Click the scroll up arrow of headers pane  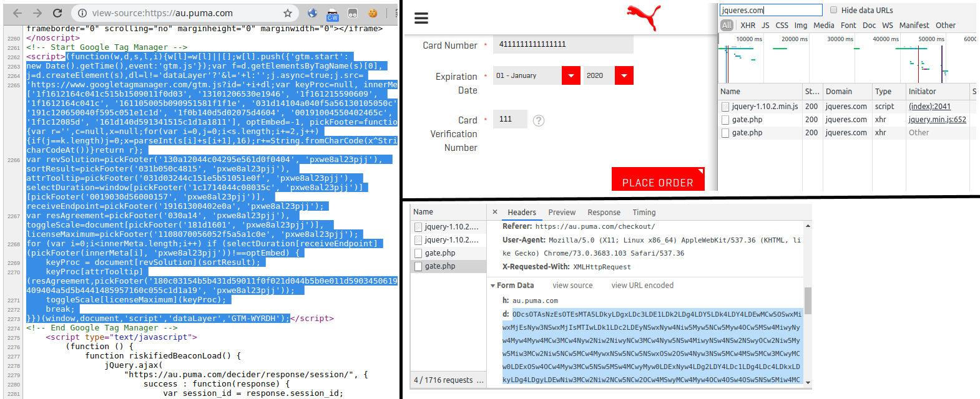808,226
